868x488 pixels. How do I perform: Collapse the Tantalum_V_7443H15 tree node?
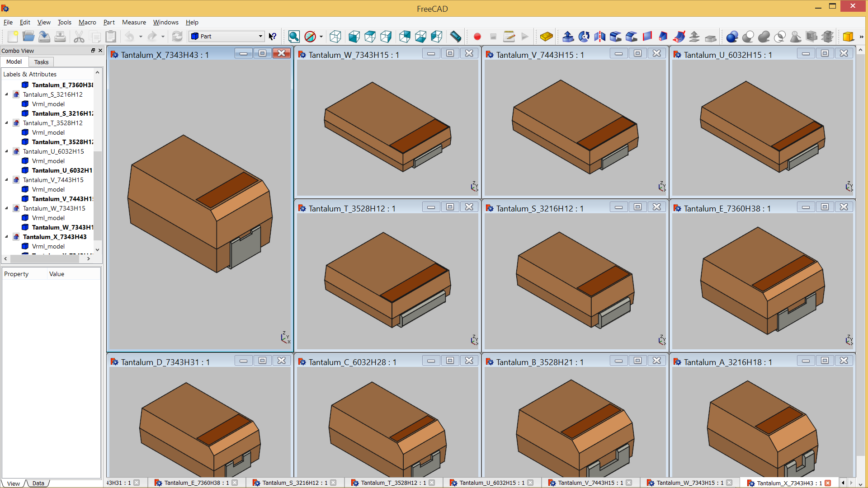(x=6, y=180)
